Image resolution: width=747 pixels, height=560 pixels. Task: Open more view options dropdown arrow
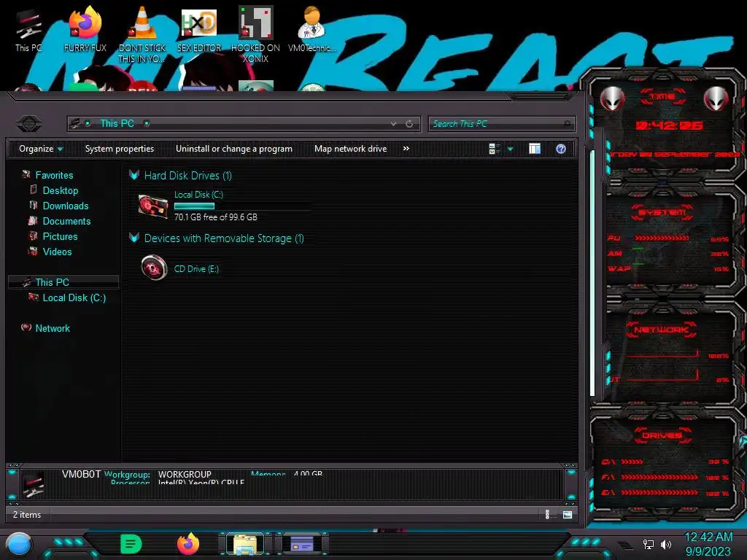pos(510,149)
